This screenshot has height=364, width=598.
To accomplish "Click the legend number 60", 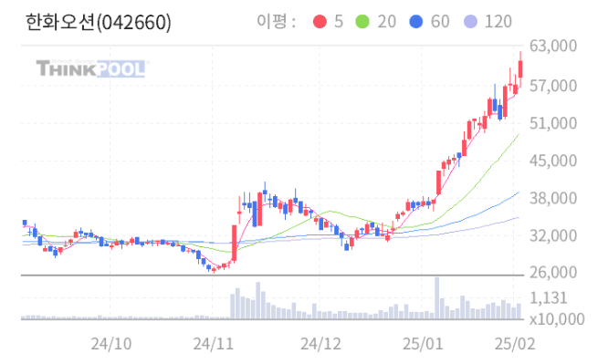I will point(440,22).
